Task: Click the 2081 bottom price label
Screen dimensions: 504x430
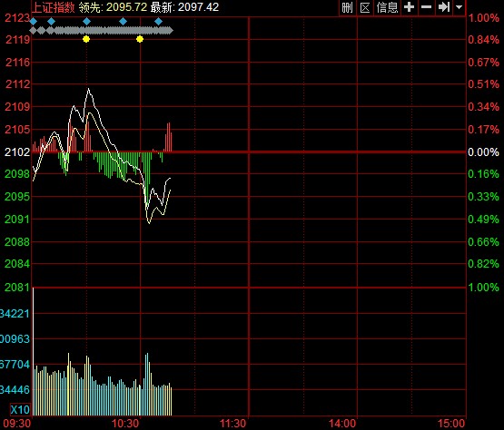Action: click(17, 287)
